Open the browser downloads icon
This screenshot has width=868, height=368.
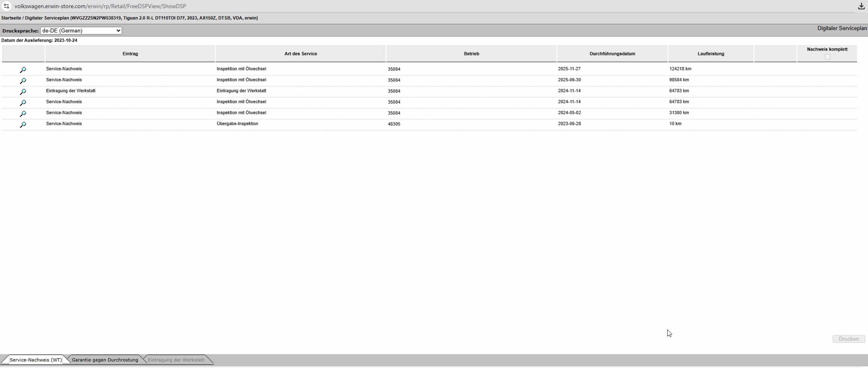coord(861,6)
